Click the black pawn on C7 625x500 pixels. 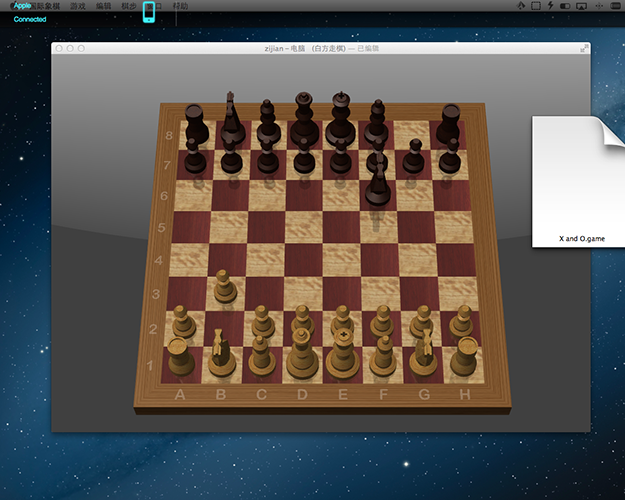[268, 156]
